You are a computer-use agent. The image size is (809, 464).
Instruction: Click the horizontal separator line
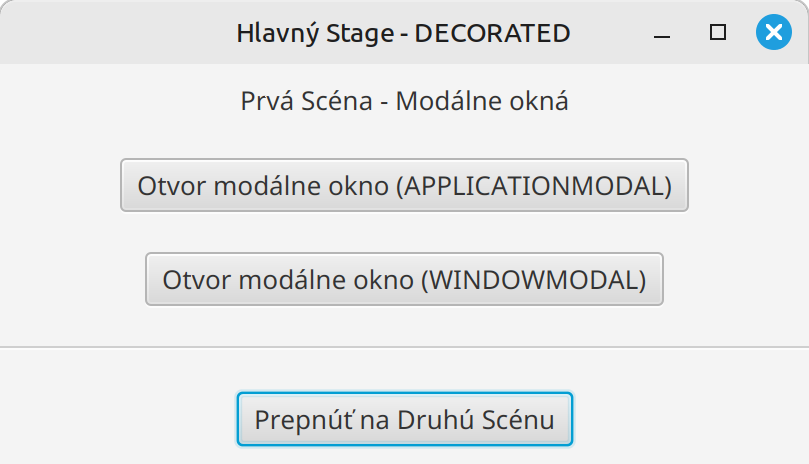pyautogui.click(x=404, y=347)
